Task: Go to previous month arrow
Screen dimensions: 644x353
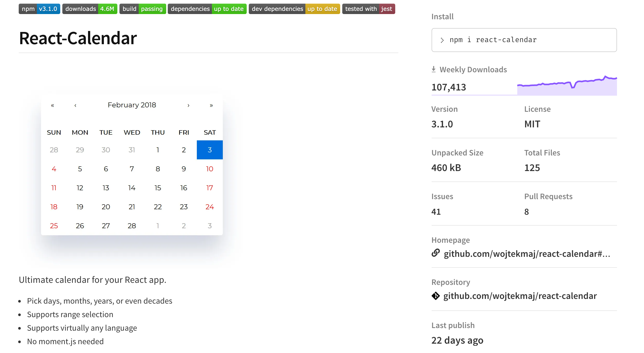Action: click(75, 105)
